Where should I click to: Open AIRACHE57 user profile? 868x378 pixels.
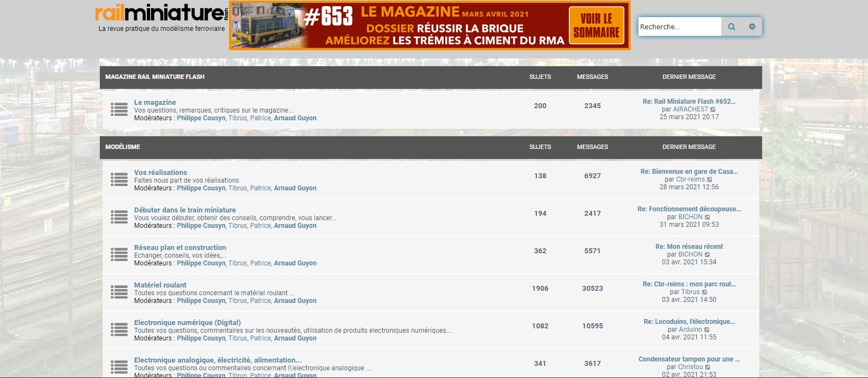click(690, 109)
